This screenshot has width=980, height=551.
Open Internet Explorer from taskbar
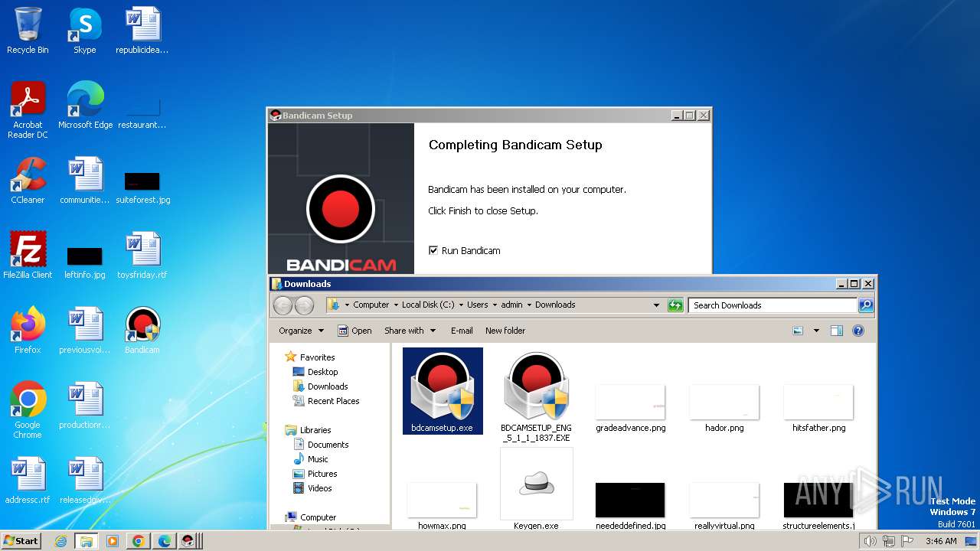pyautogui.click(x=60, y=541)
